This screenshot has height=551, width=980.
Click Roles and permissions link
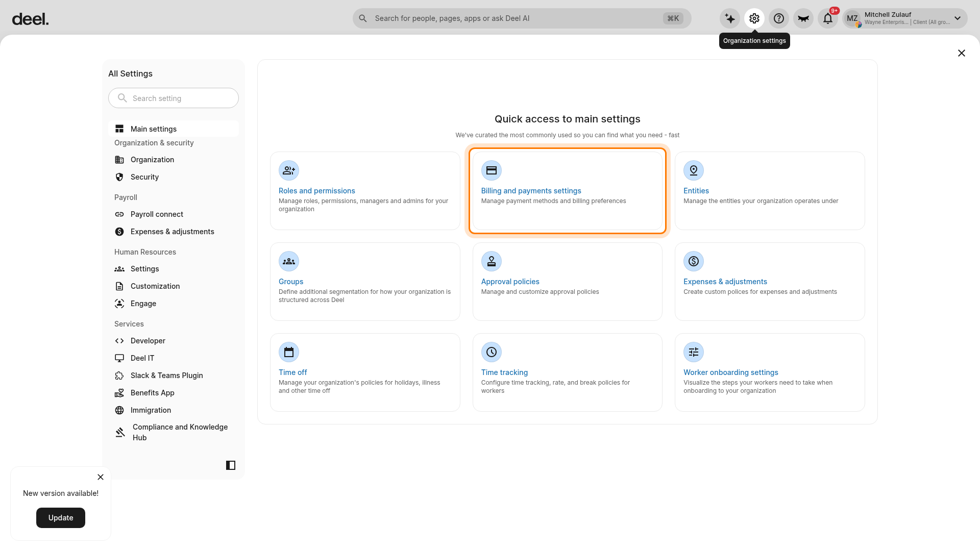pos(317,191)
